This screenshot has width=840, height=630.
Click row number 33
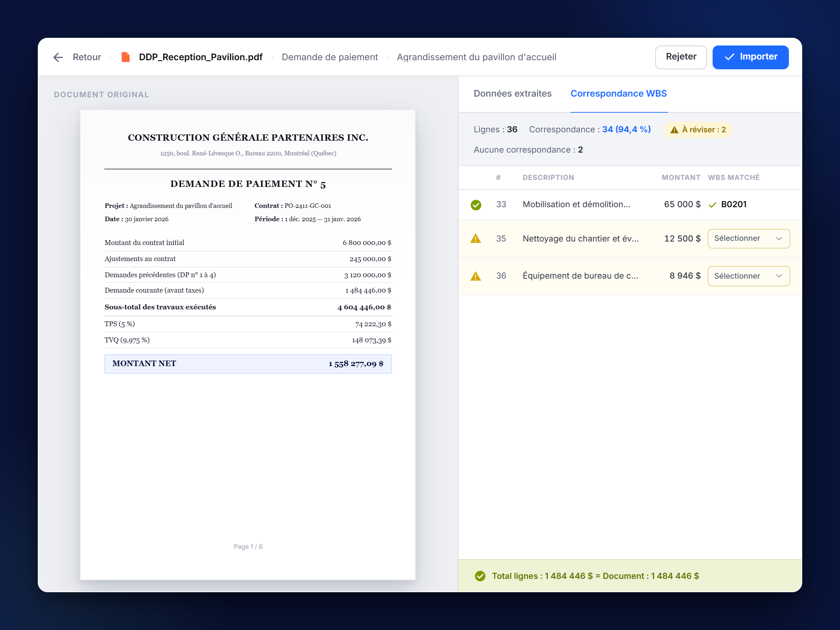coord(501,204)
